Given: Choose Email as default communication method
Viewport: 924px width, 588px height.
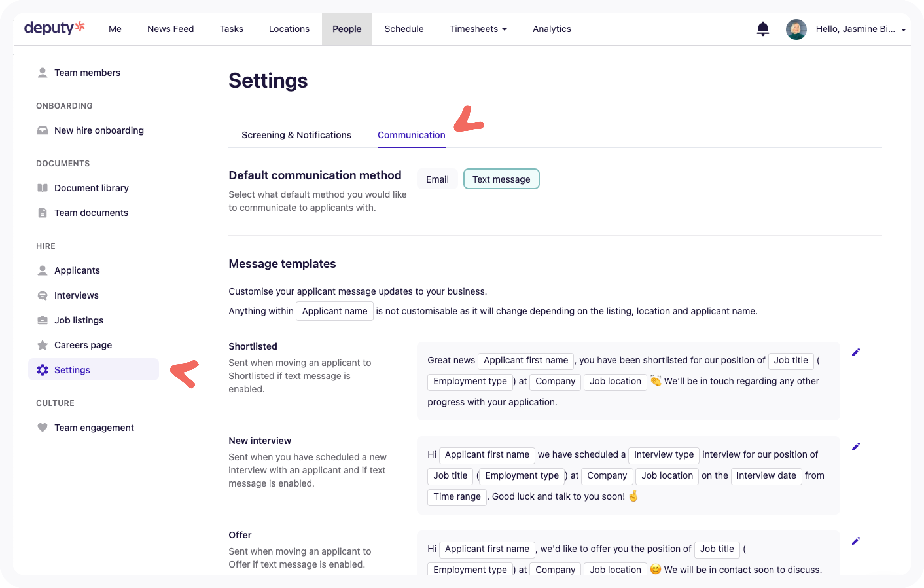Looking at the screenshot, I should [437, 179].
